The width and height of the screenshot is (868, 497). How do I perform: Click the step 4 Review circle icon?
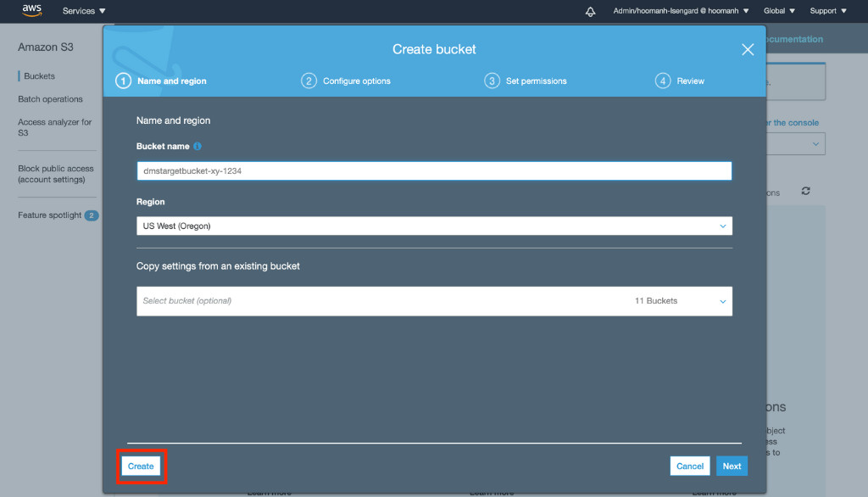pyautogui.click(x=663, y=81)
